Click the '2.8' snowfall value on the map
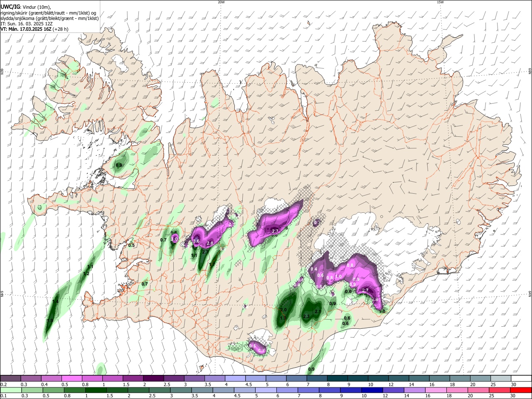Image resolution: width=532 pixels, height=399 pixels. pyautogui.click(x=210, y=244)
